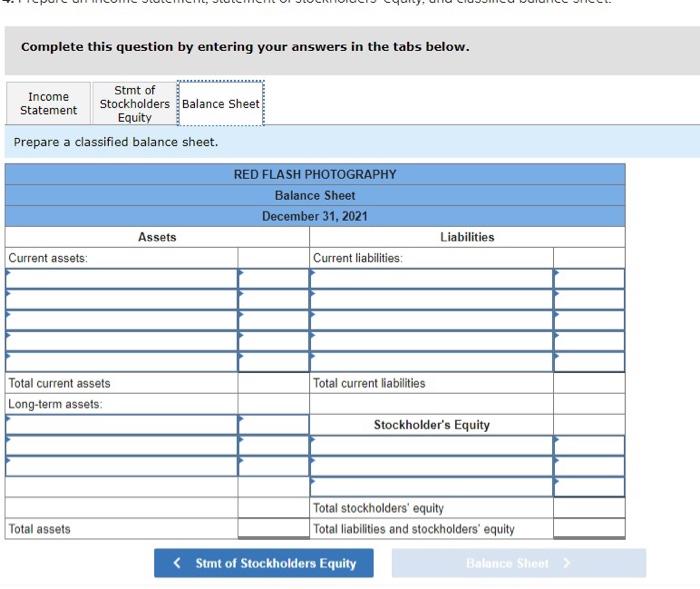Open second long-term assets account dropdown
Viewport: 700px width, 589px height.
pos(121,445)
